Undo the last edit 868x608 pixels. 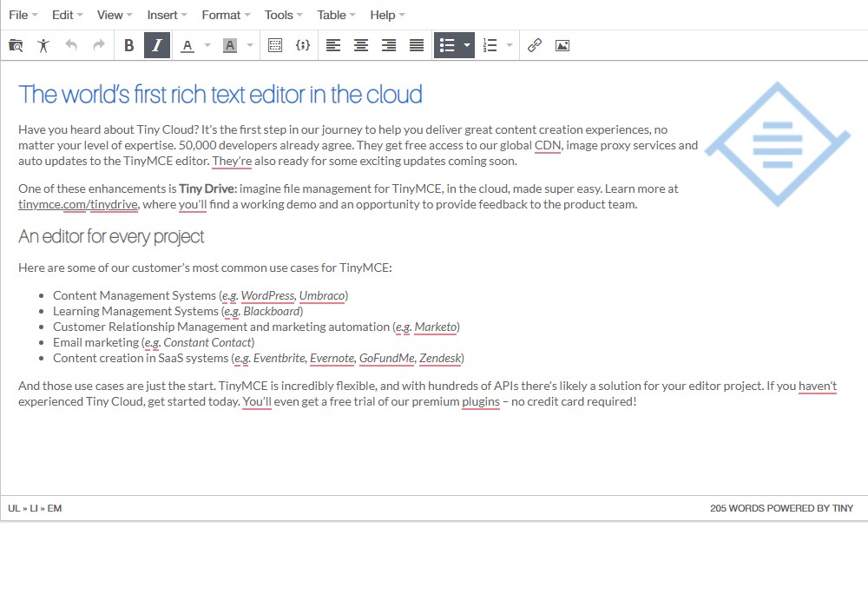pos(71,45)
